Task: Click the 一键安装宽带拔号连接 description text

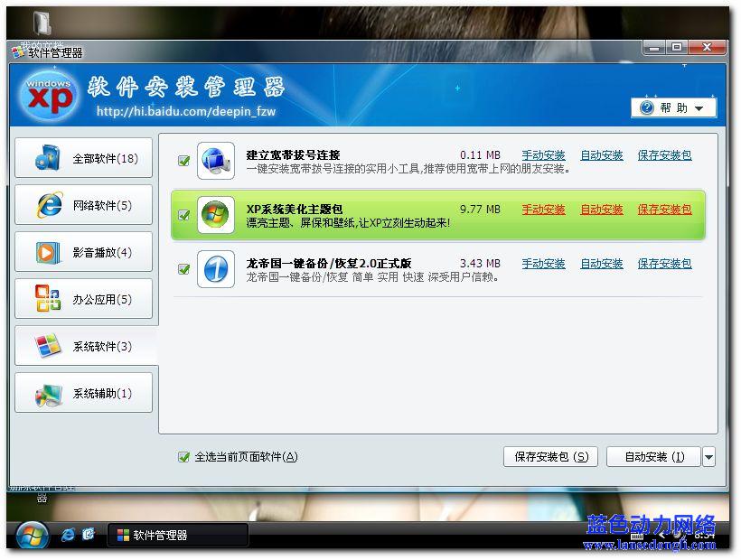Action: pos(408,169)
